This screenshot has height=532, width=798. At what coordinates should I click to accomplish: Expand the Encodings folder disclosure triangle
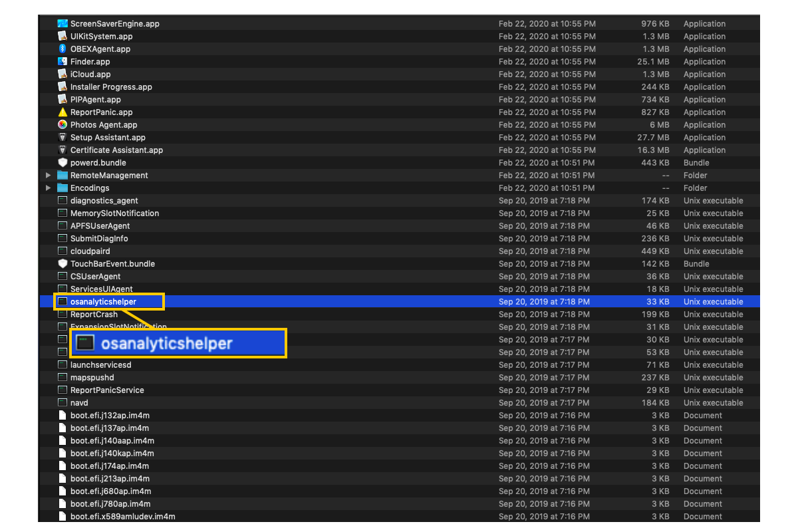pos(48,188)
